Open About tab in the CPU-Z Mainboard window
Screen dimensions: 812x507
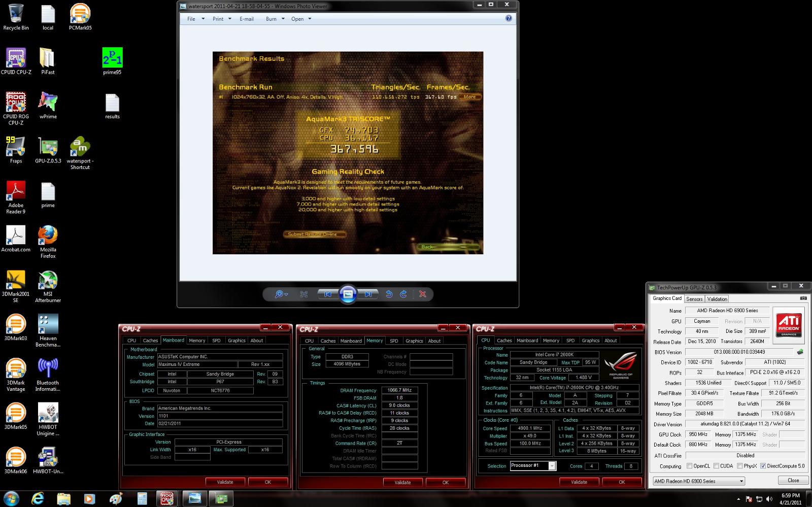[x=257, y=341]
